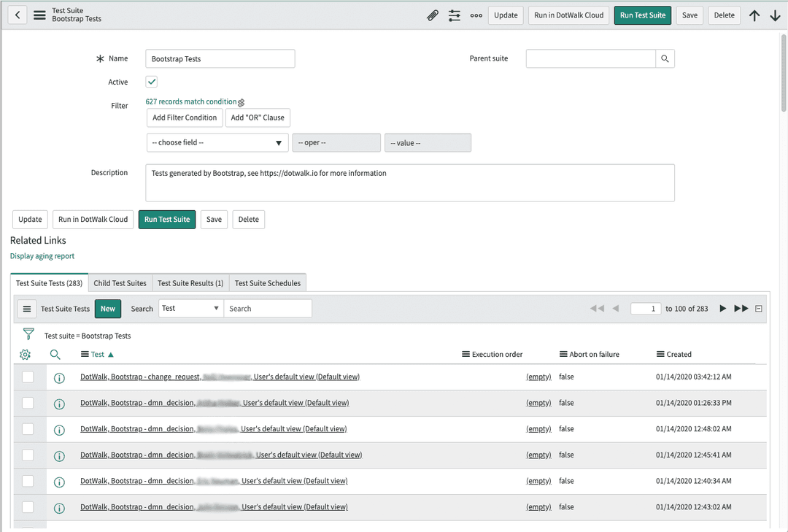
Task: Open the more options ellipsis icon
Action: pos(476,15)
